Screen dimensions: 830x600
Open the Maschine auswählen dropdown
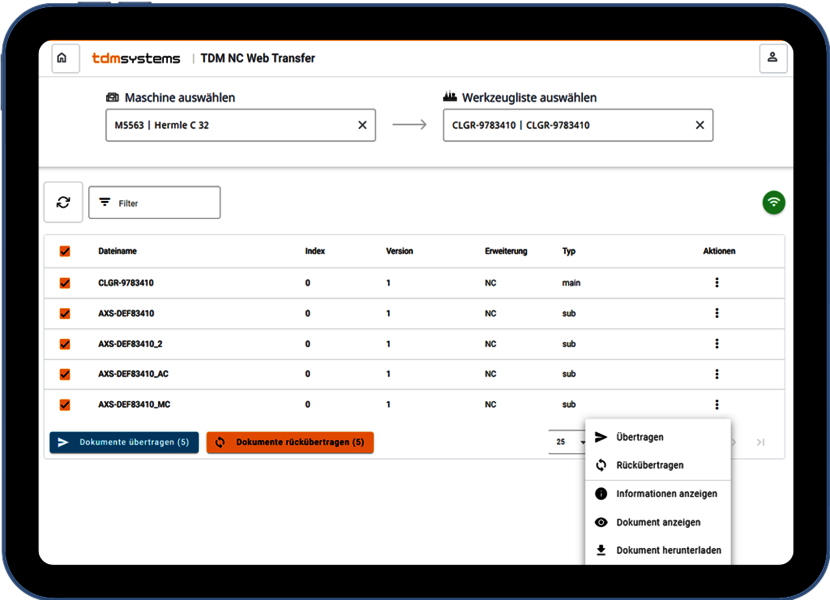(230, 125)
